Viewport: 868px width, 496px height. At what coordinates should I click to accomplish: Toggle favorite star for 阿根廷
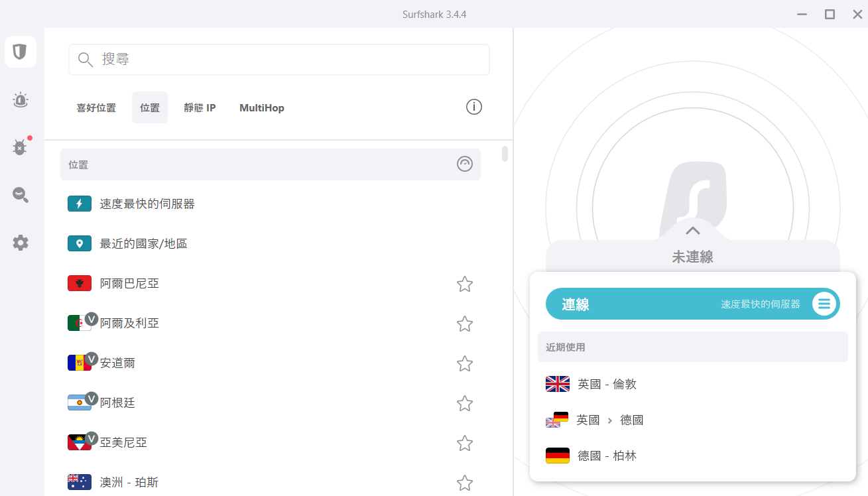465,403
